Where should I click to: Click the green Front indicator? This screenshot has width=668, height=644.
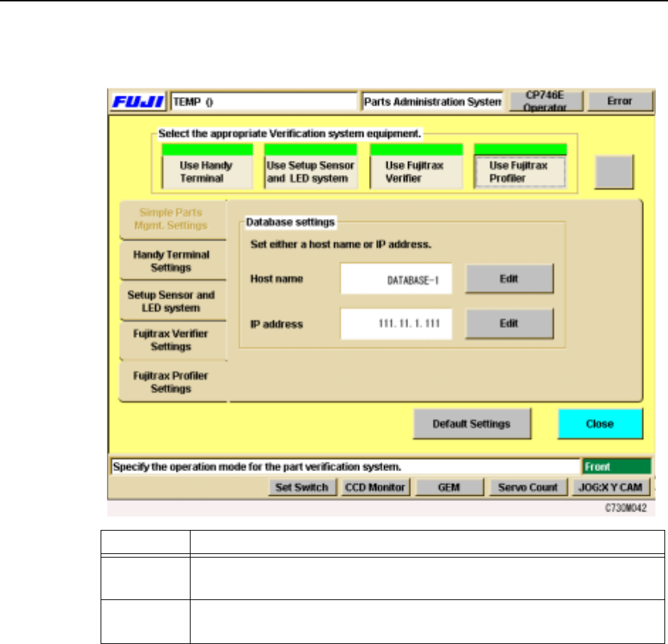click(617, 467)
